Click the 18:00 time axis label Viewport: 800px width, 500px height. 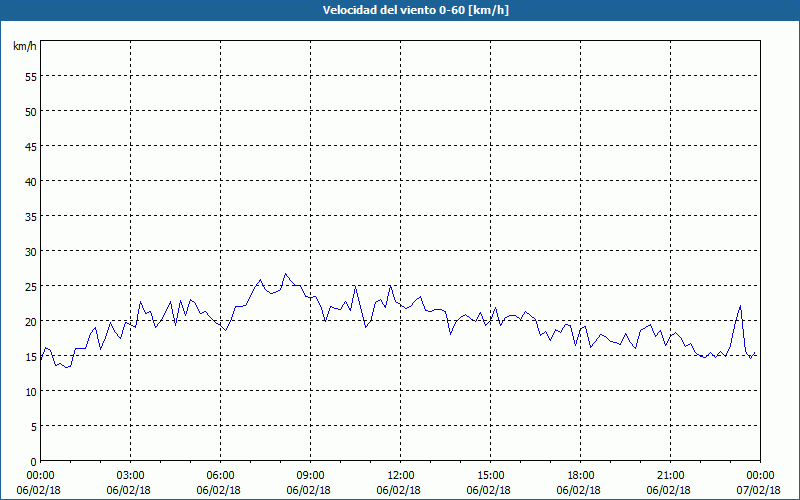(581, 476)
